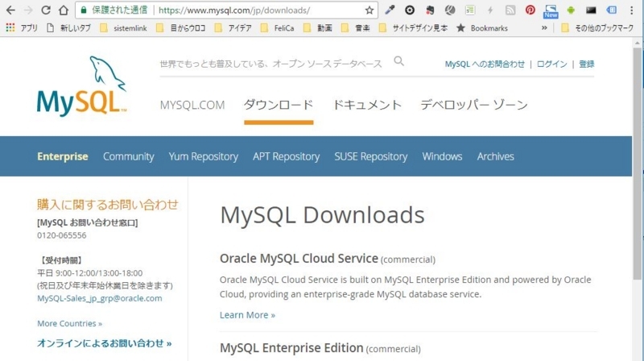Open the FeliCa bookmark folder
This screenshot has height=361, width=644.
tap(278, 28)
